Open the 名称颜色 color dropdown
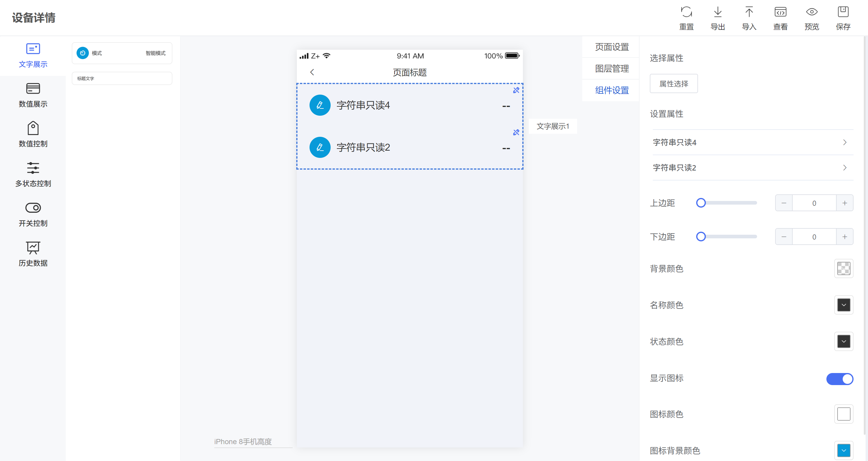 click(x=843, y=305)
